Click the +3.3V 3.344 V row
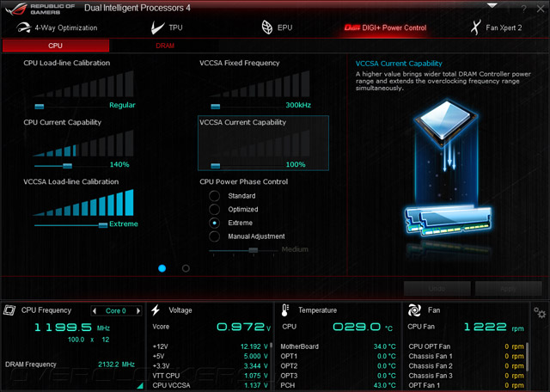Screen dimensions: 550x392 pyautogui.click(x=210, y=366)
